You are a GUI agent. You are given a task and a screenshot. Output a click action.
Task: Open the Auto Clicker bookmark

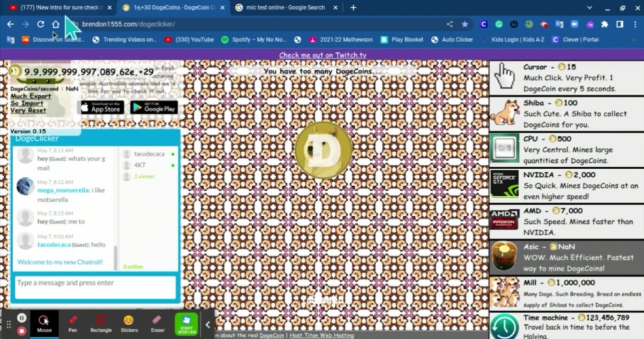pyautogui.click(x=452, y=40)
